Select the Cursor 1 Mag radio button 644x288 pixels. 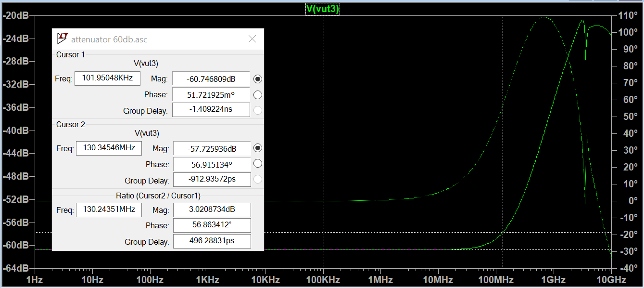258,79
